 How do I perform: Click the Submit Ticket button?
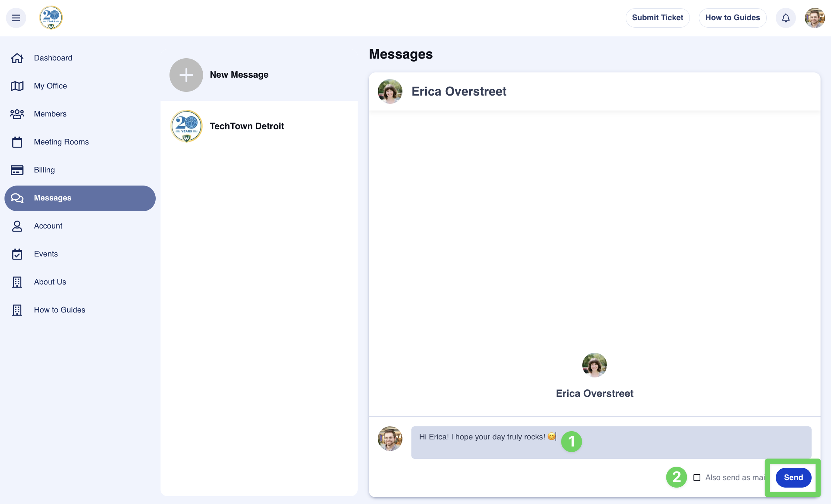click(x=657, y=18)
